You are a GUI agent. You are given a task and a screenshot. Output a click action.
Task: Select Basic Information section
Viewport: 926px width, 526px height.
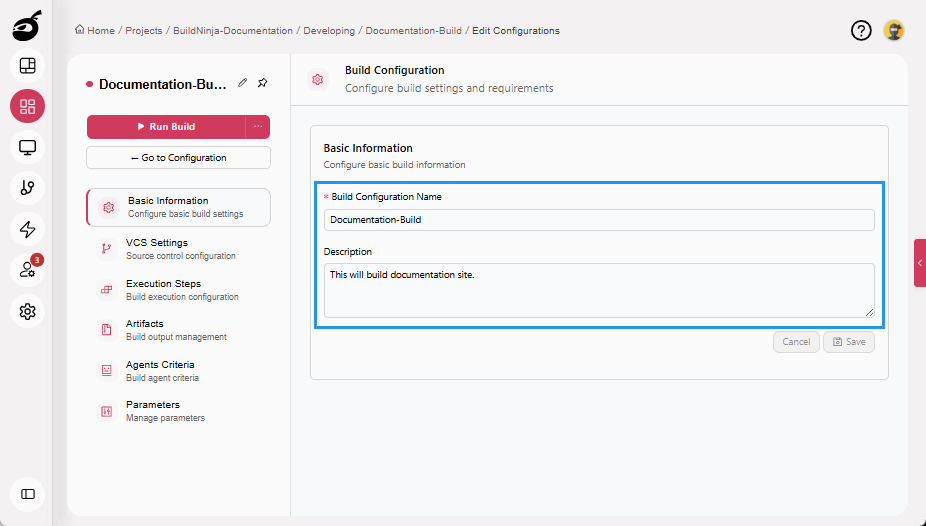(x=178, y=207)
